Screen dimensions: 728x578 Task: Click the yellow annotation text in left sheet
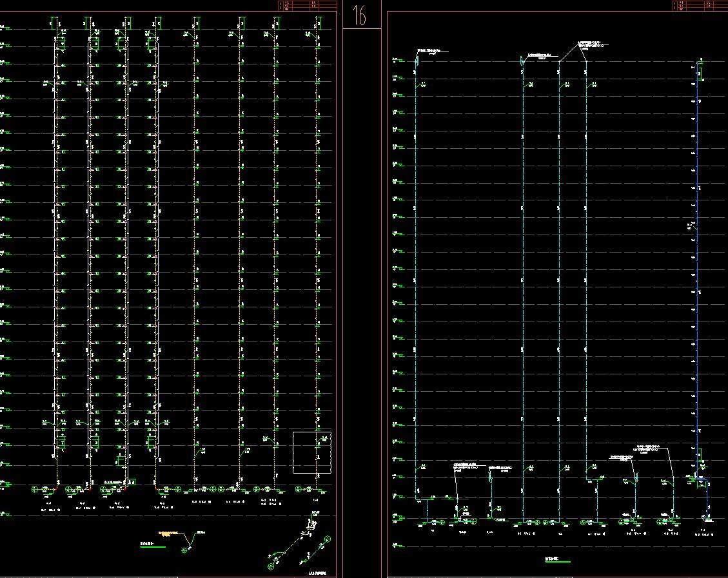coord(170,533)
